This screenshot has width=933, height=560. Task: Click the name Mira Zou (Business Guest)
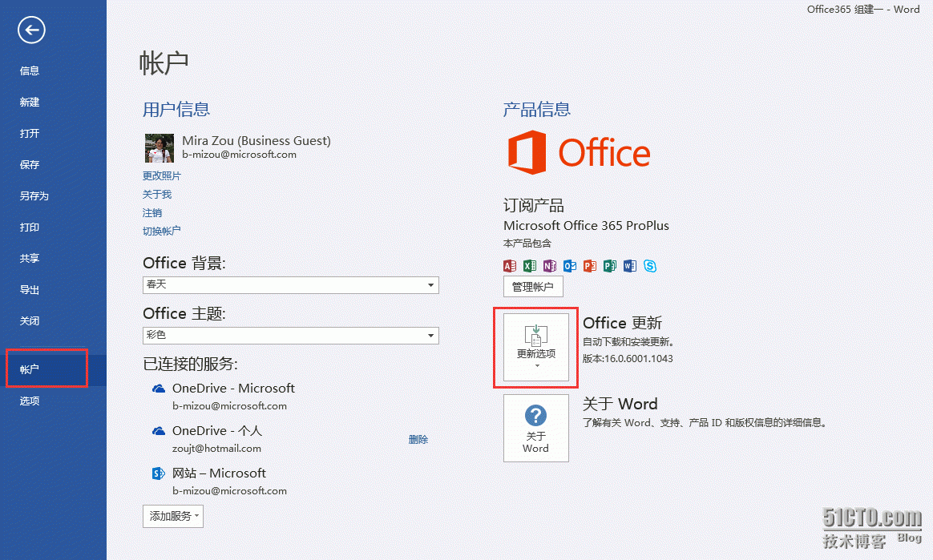coord(256,141)
